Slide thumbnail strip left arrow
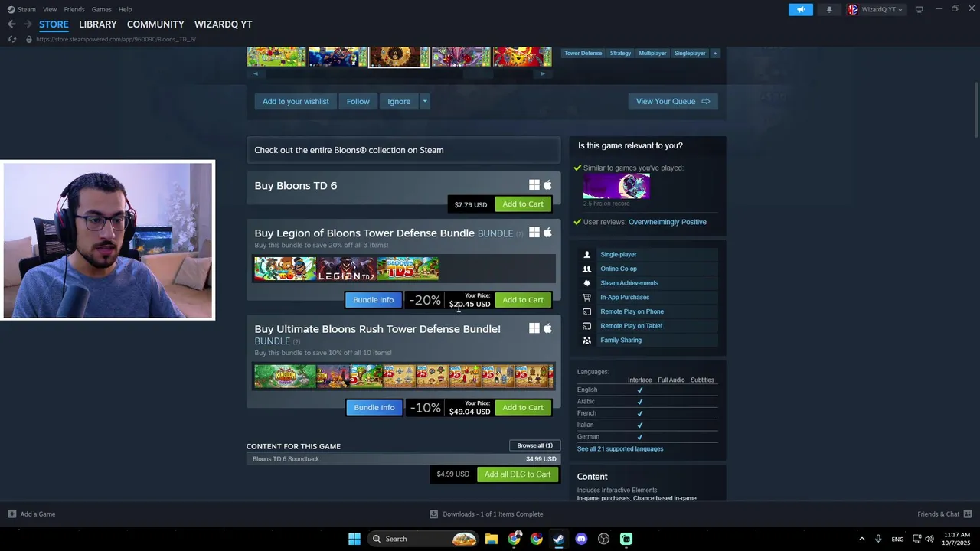Viewport: 980px width, 551px height. point(256,74)
